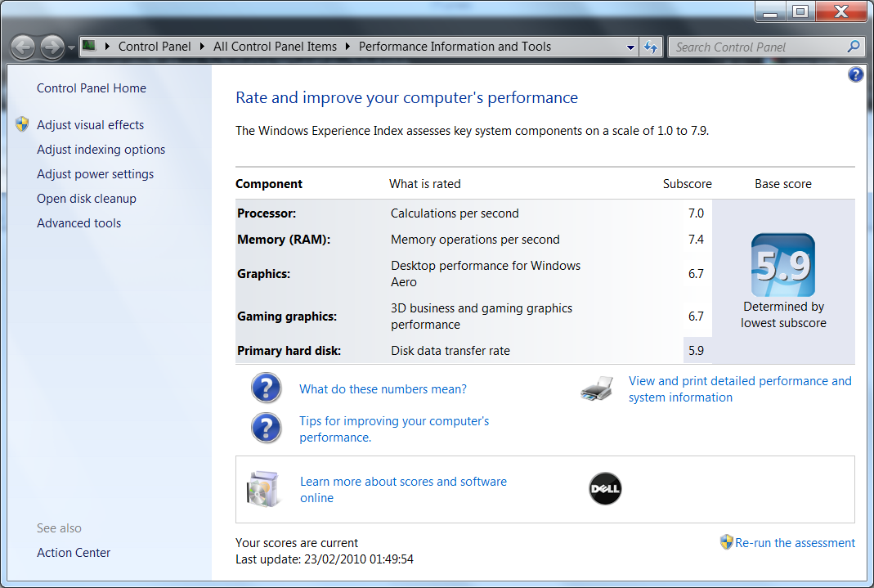Open Learn more about scores and software online

[x=404, y=489]
